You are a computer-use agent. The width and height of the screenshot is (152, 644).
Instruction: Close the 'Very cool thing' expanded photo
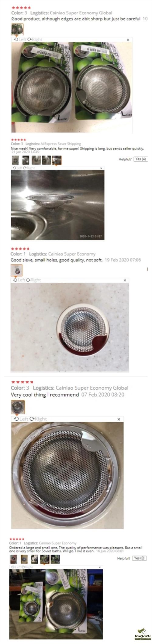click(119, 419)
